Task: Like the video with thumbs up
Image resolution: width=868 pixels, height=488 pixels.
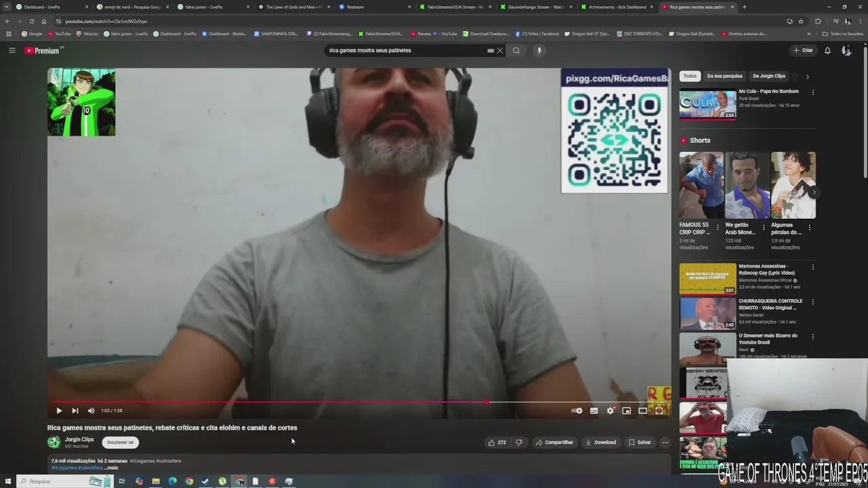Action: point(496,442)
